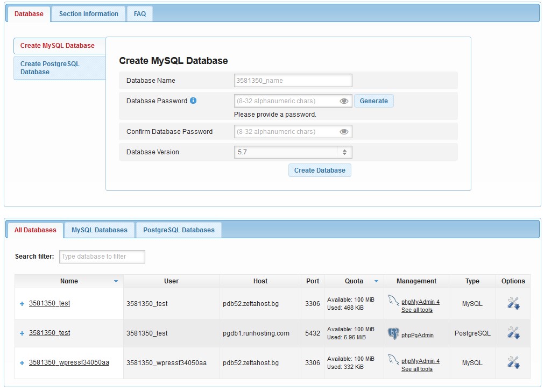Sort by Name column arrow

tap(116, 281)
